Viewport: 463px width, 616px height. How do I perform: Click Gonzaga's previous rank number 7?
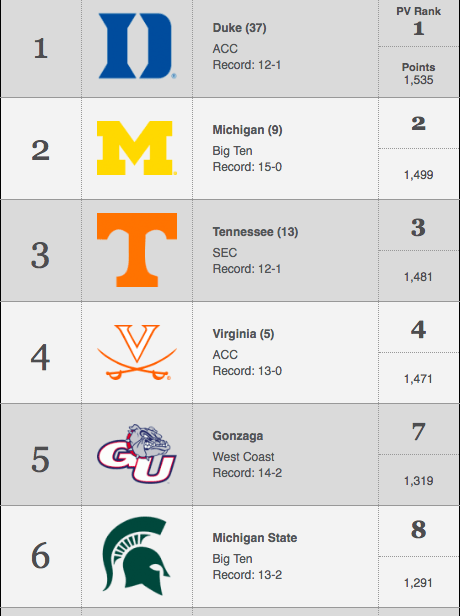coord(419,432)
